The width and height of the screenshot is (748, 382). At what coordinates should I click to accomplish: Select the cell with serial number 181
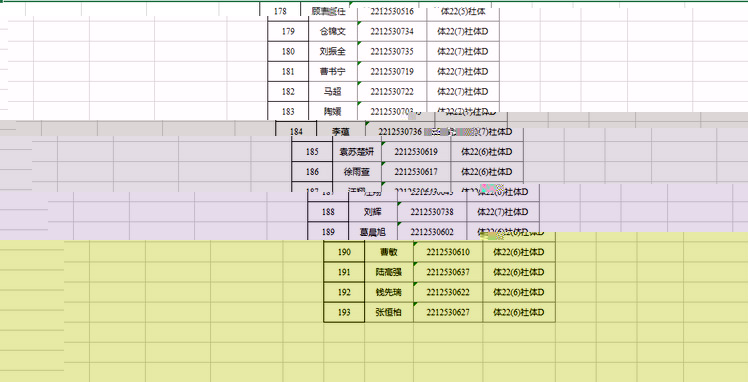288,72
